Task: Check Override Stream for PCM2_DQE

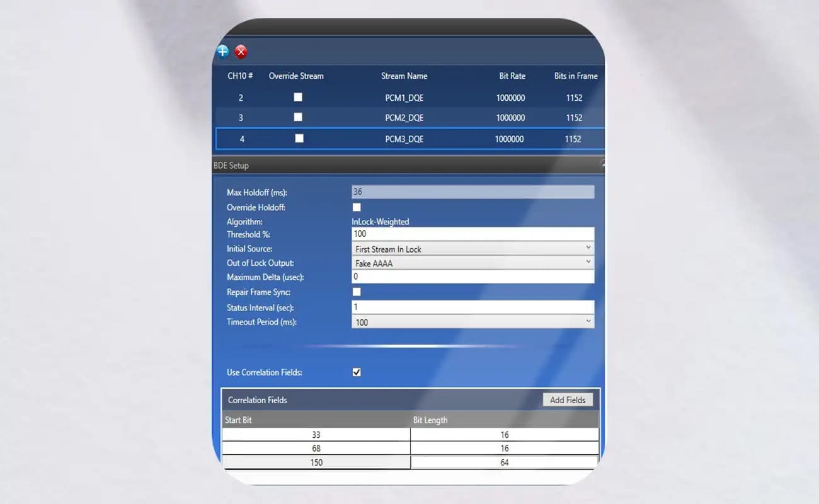Action: click(298, 117)
